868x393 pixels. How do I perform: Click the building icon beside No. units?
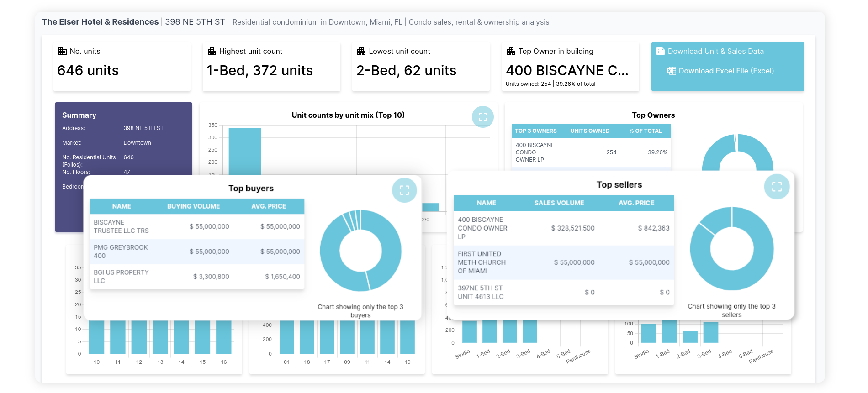pyautogui.click(x=62, y=51)
